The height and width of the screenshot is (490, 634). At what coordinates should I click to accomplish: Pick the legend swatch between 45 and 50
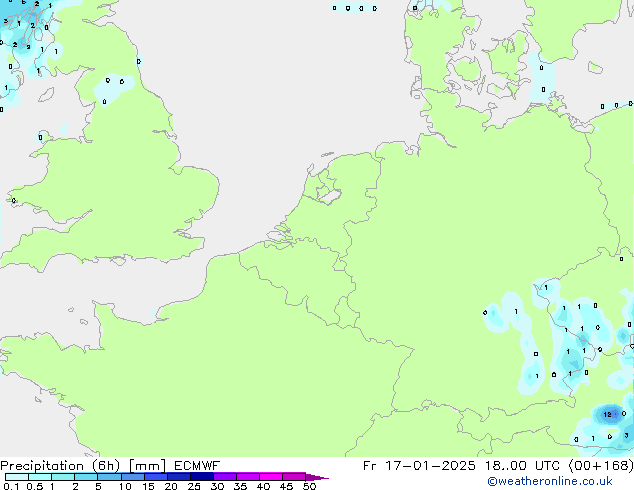click(x=295, y=477)
